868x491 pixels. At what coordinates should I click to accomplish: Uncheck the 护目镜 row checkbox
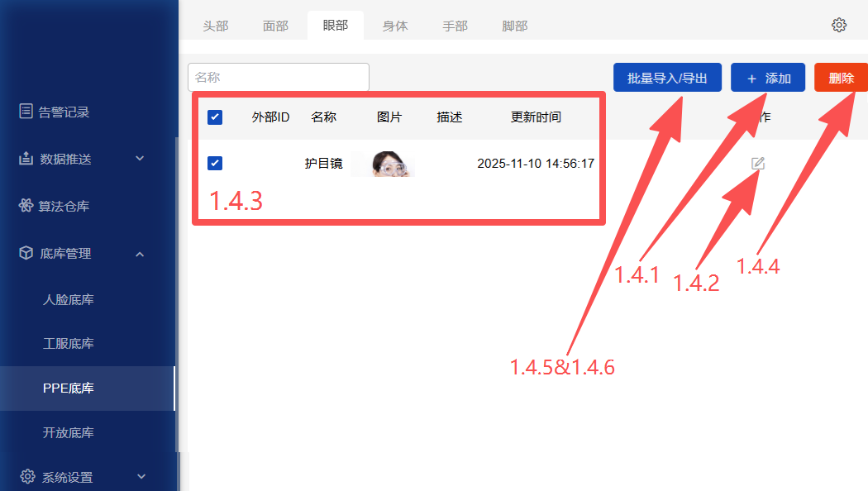tap(215, 164)
